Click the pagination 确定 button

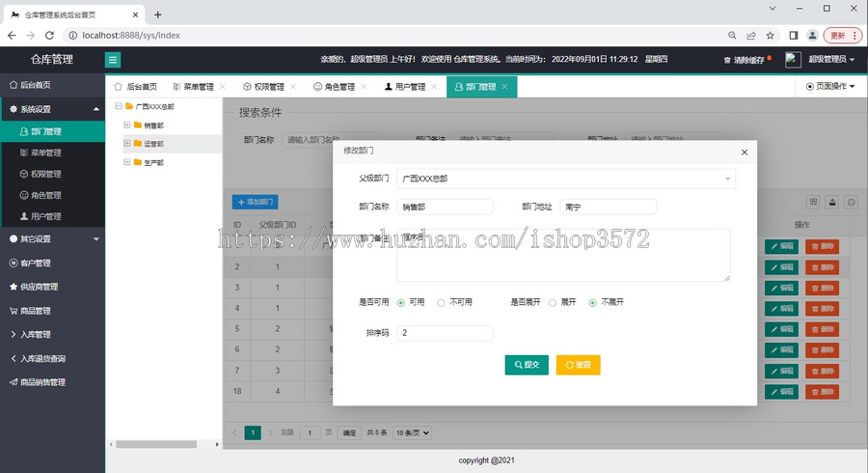point(349,433)
